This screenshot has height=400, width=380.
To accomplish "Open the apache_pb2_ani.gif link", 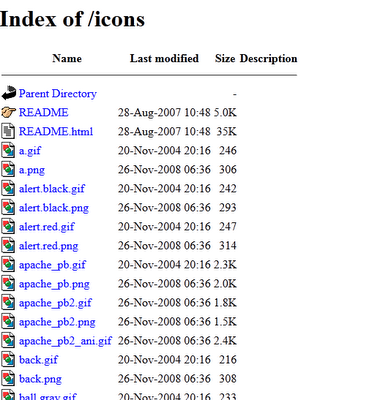I will [x=65, y=341].
